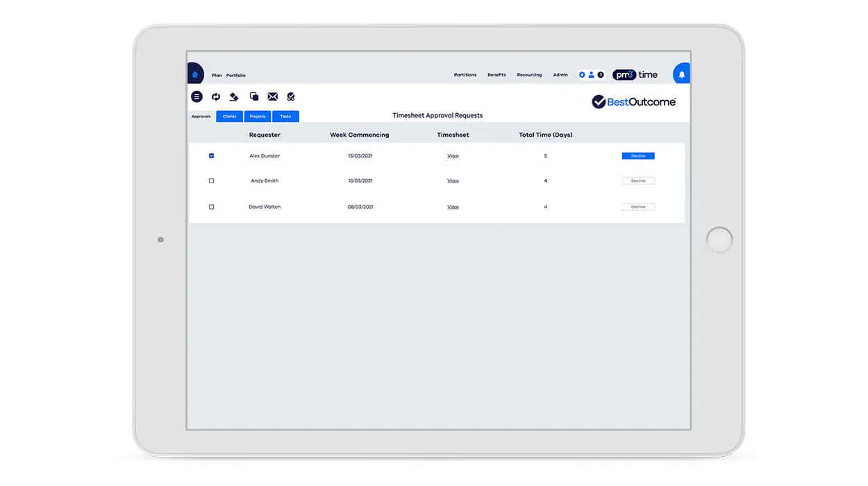Click the copy/duplicate squares icon
This screenshot has height=486, width=868.
[254, 97]
